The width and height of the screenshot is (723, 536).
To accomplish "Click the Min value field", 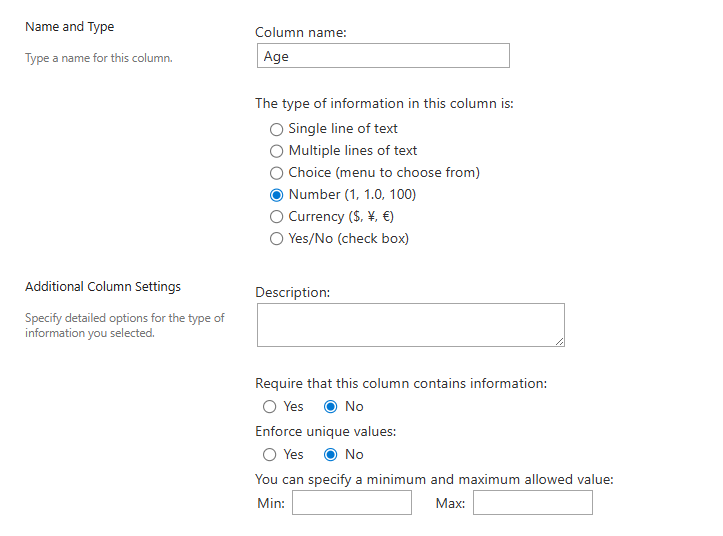I will [x=352, y=502].
